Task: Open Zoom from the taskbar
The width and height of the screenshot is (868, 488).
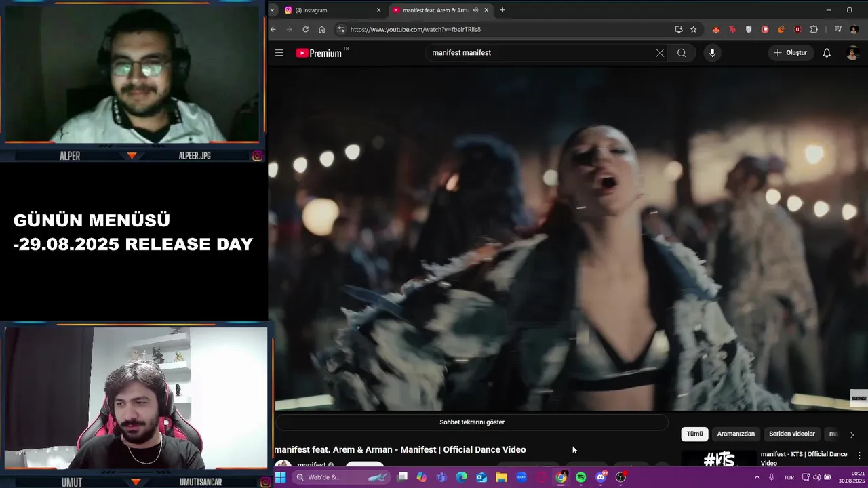Action: (521, 477)
